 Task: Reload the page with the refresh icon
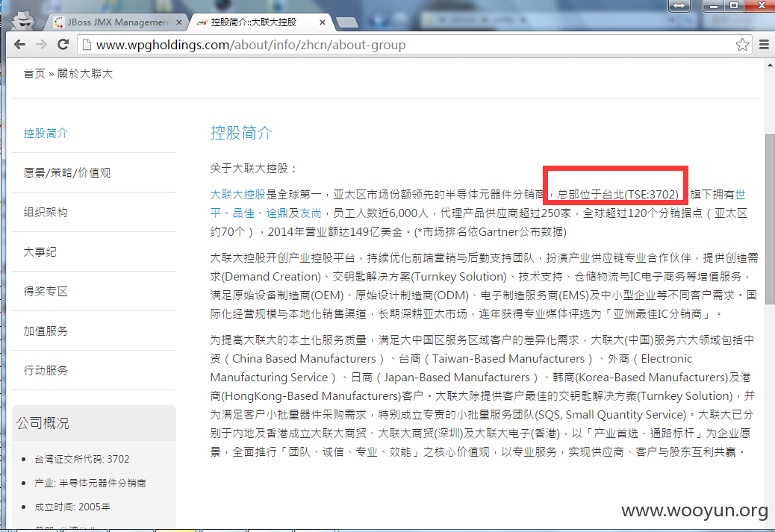coord(63,45)
